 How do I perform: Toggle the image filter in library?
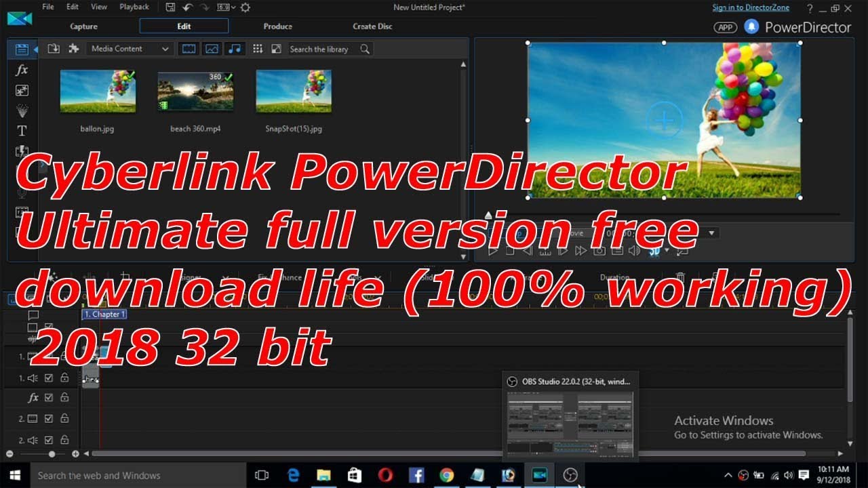click(x=212, y=49)
